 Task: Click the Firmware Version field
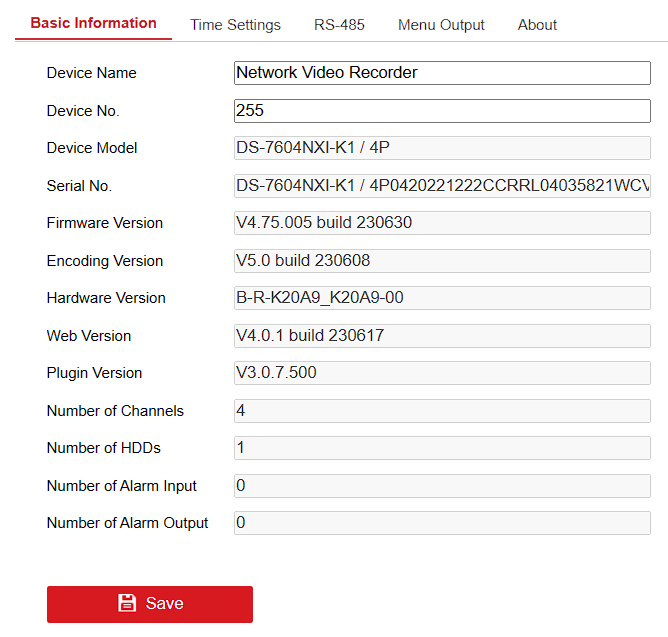tap(442, 223)
